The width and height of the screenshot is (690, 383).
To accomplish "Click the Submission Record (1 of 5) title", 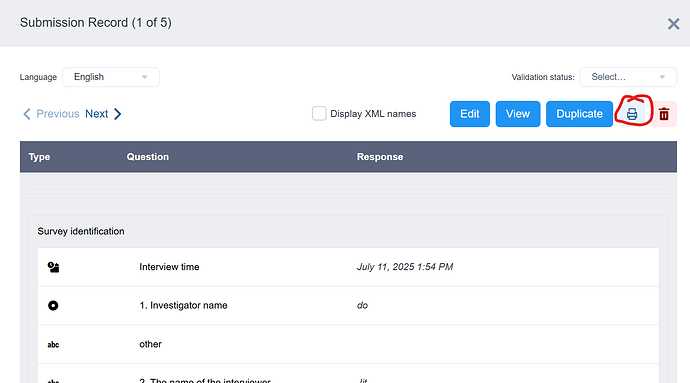I will (95, 22).
